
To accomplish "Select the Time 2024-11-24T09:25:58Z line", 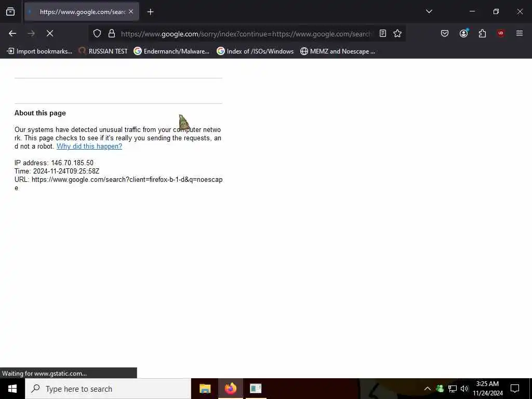I will point(57,171).
